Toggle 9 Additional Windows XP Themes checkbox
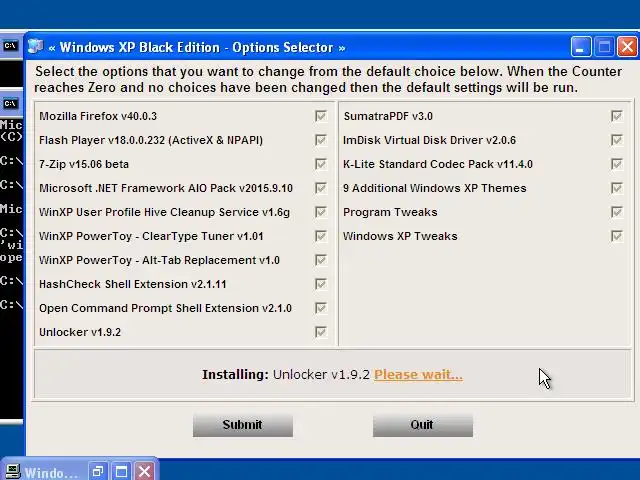This screenshot has height=480, width=640. (617, 188)
